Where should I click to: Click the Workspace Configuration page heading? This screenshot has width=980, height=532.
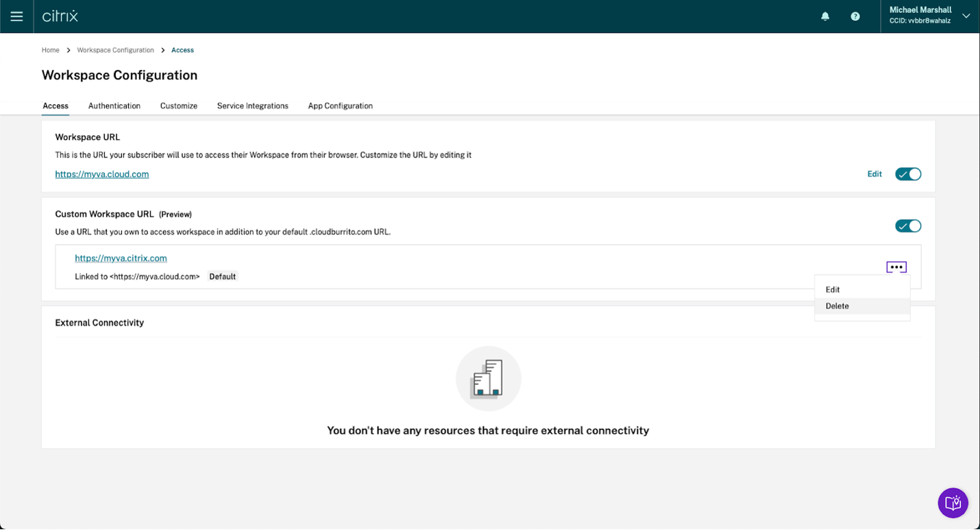(120, 75)
